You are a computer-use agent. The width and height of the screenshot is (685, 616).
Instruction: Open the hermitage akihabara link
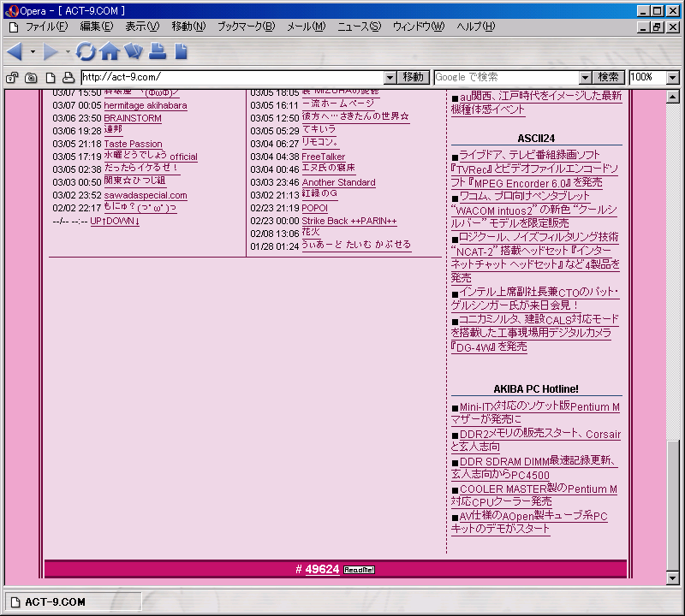(x=146, y=105)
